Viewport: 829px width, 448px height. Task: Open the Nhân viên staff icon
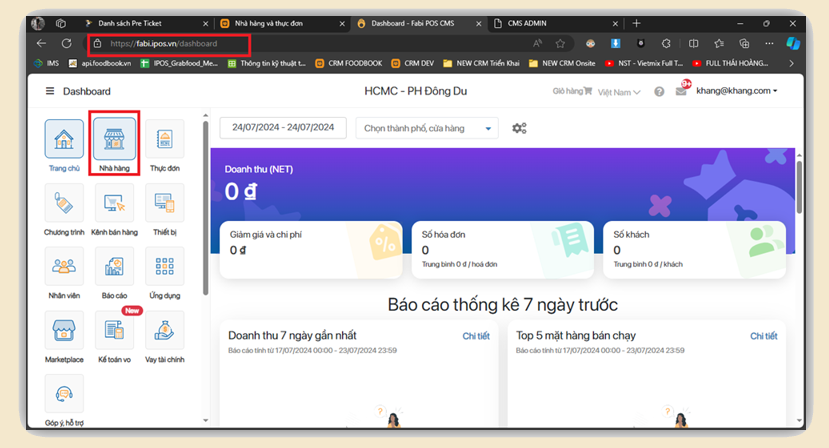pyautogui.click(x=64, y=267)
